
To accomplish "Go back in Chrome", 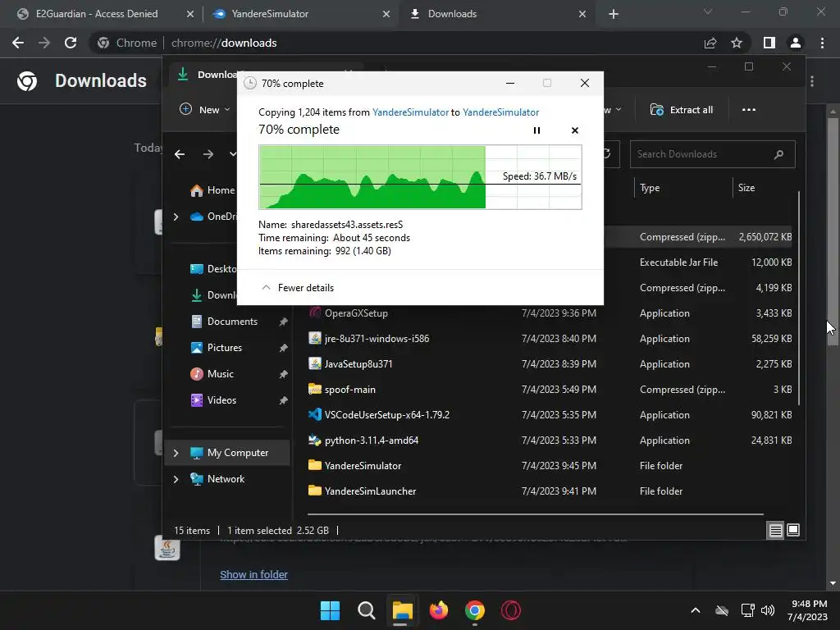I will (x=18, y=43).
